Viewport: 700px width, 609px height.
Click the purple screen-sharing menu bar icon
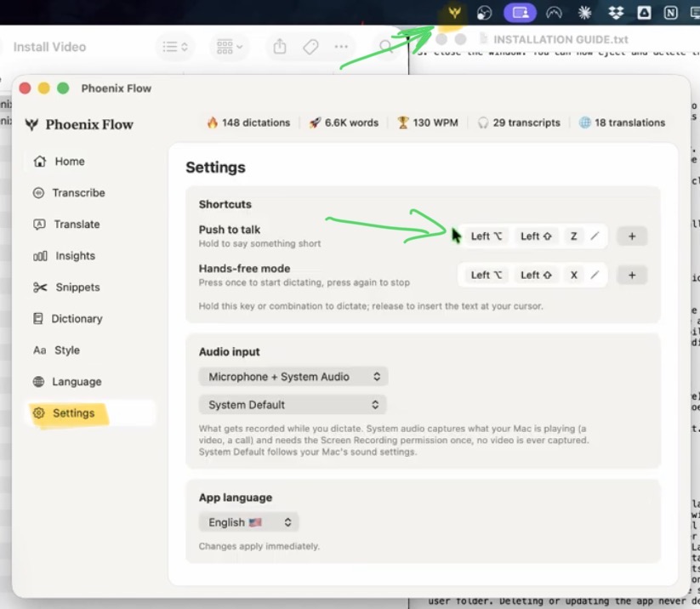coord(520,13)
